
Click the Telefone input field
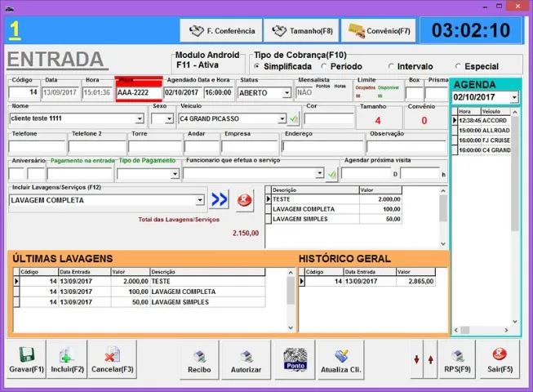point(36,147)
